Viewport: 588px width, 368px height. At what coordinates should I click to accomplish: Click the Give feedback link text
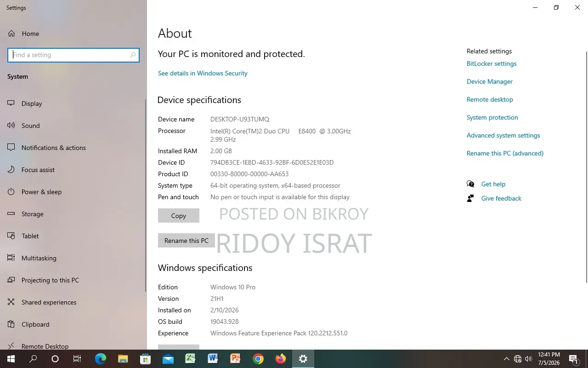pyautogui.click(x=501, y=198)
